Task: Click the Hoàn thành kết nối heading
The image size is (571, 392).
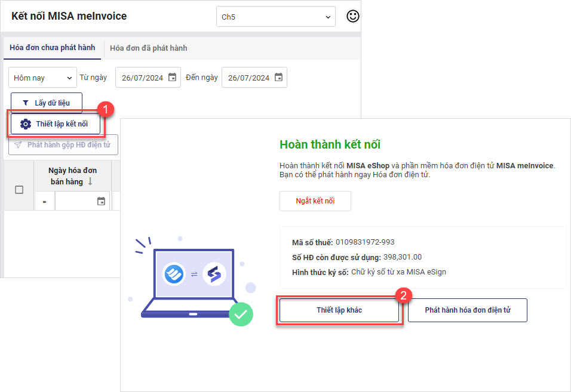Action: pos(330,144)
